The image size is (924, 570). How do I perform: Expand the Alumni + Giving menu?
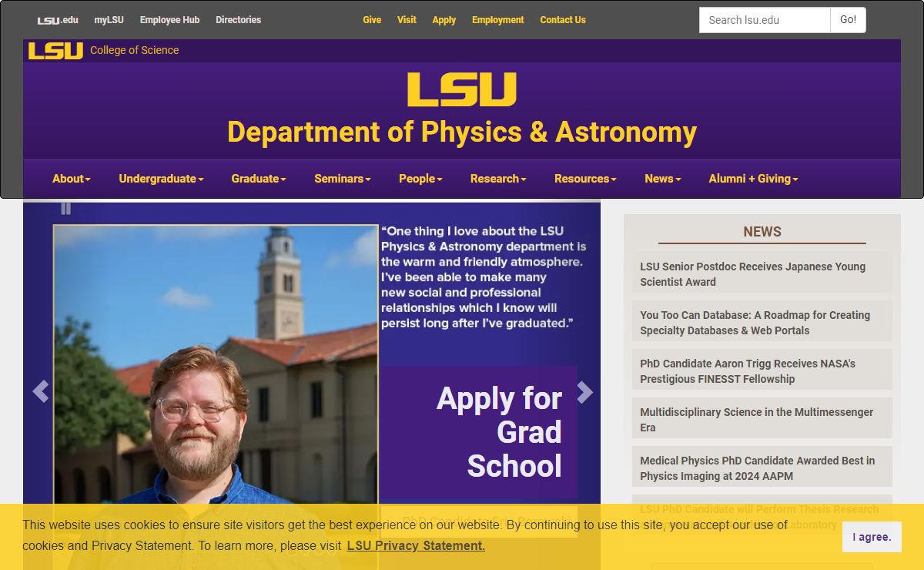pos(753,179)
